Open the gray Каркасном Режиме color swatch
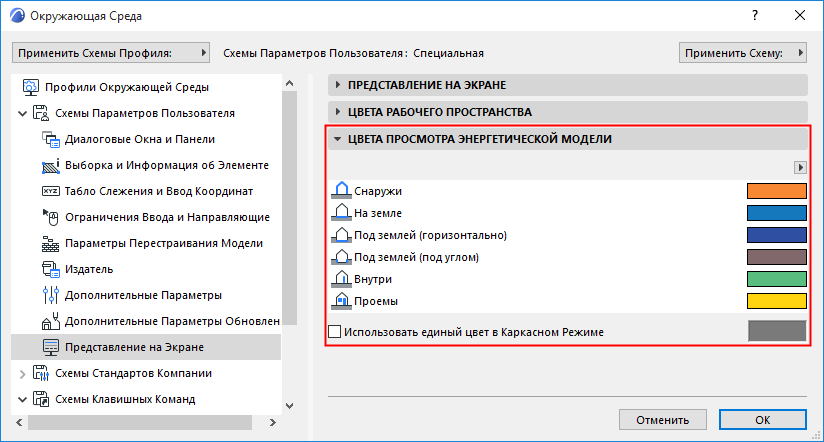The height and width of the screenshot is (442, 824). click(x=777, y=331)
